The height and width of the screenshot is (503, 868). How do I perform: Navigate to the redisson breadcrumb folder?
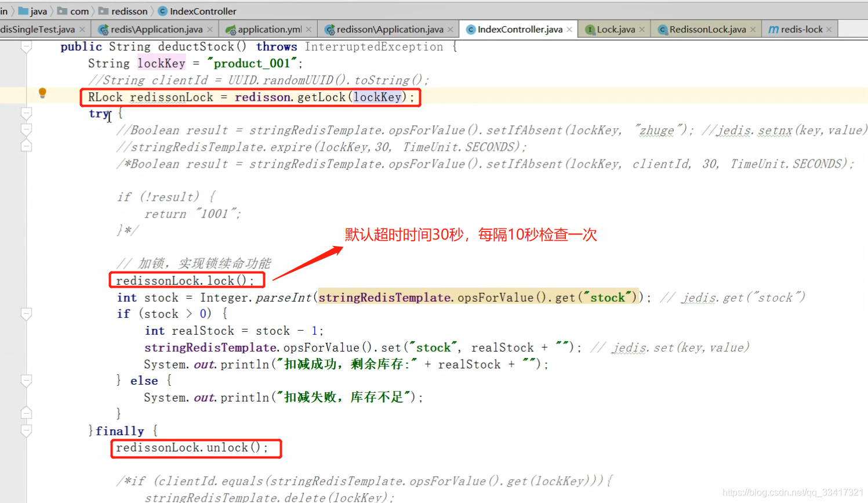coord(124,11)
